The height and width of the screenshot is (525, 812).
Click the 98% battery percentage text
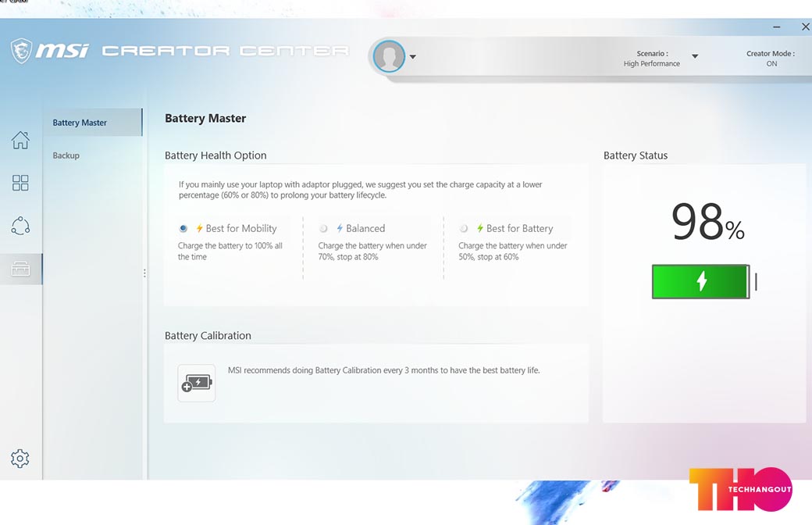(x=707, y=222)
